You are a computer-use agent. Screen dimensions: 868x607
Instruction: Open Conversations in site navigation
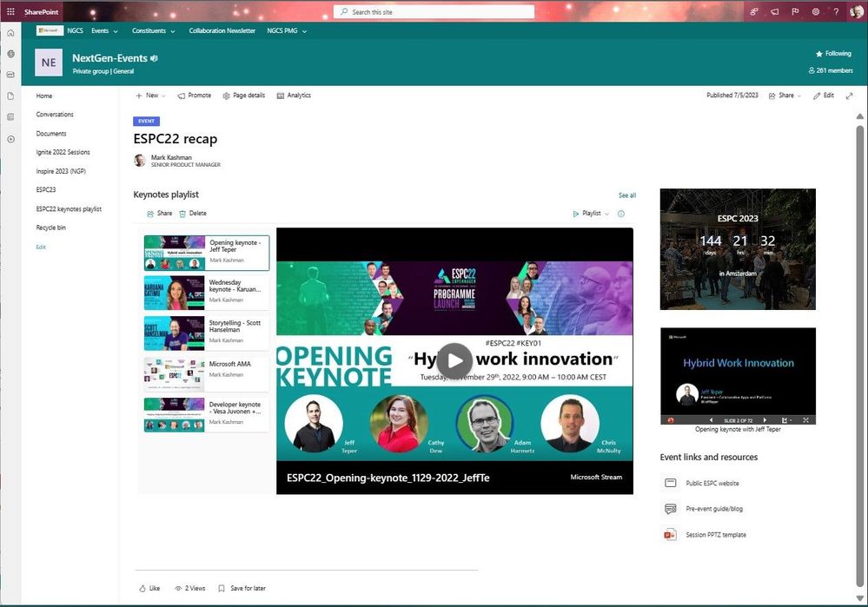click(x=55, y=115)
